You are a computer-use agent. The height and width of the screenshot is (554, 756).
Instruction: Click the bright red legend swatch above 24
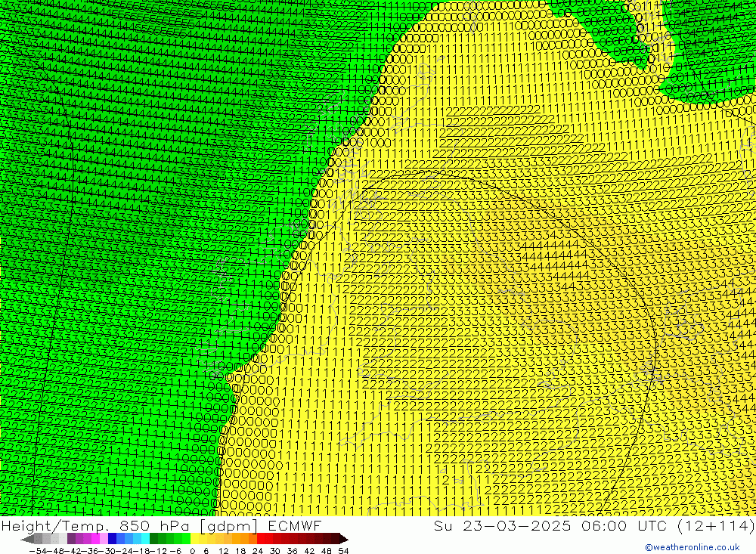(x=261, y=539)
